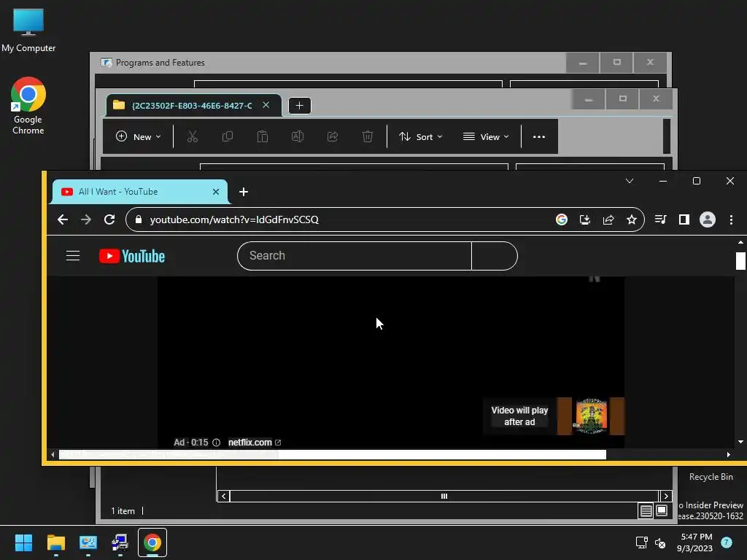Click the Google icon in address bar
Viewport: 747px width, 560px height.
point(562,219)
